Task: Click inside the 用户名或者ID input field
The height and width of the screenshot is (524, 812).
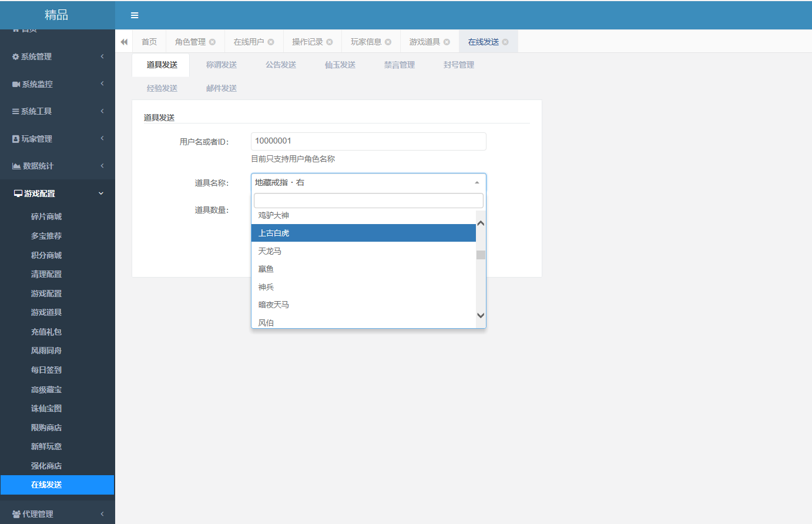Action: pos(368,141)
